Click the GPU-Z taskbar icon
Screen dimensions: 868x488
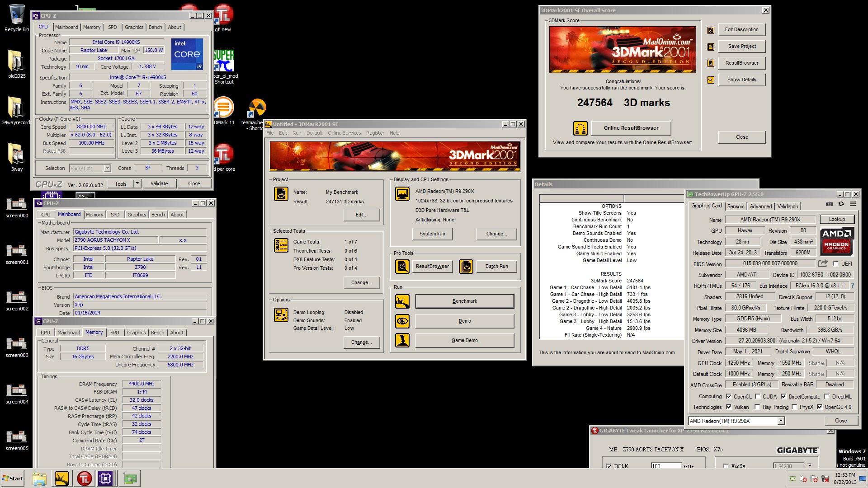click(130, 479)
